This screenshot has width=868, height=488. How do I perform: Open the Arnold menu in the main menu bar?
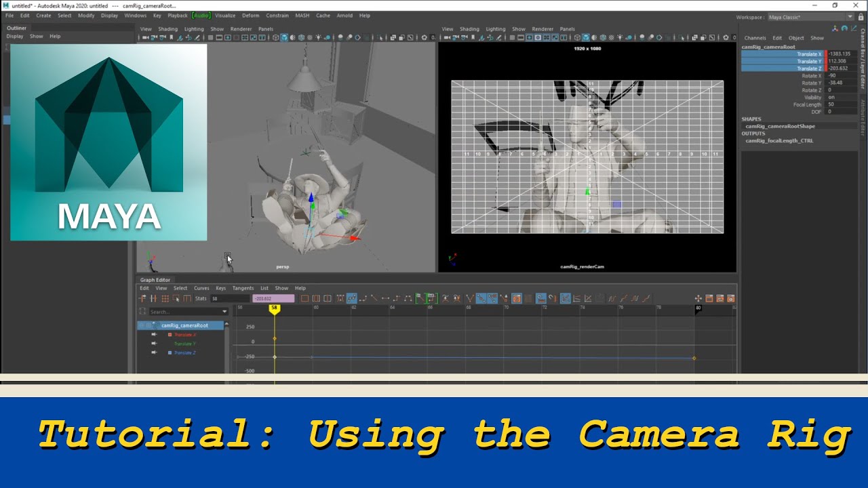pyautogui.click(x=344, y=16)
